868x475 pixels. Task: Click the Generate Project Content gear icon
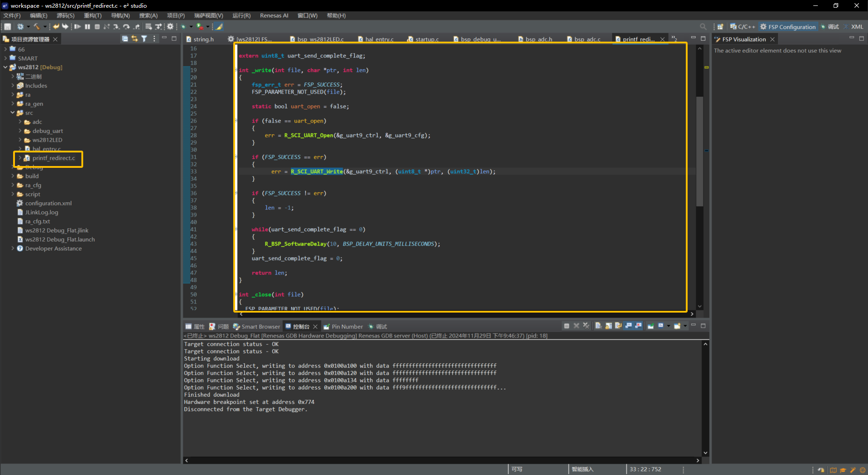pos(170,27)
